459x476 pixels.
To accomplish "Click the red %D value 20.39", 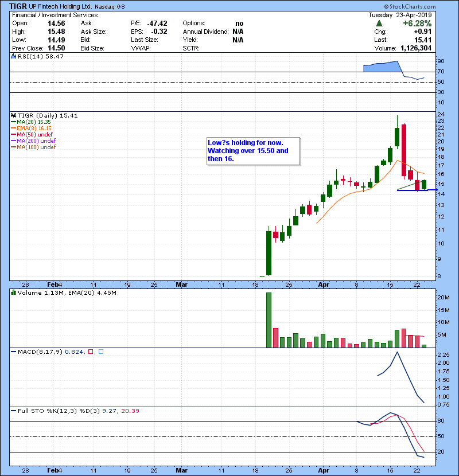I will point(130,411).
